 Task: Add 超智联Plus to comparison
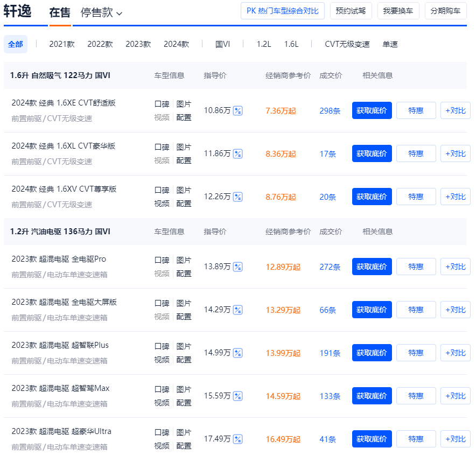click(456, 353)
